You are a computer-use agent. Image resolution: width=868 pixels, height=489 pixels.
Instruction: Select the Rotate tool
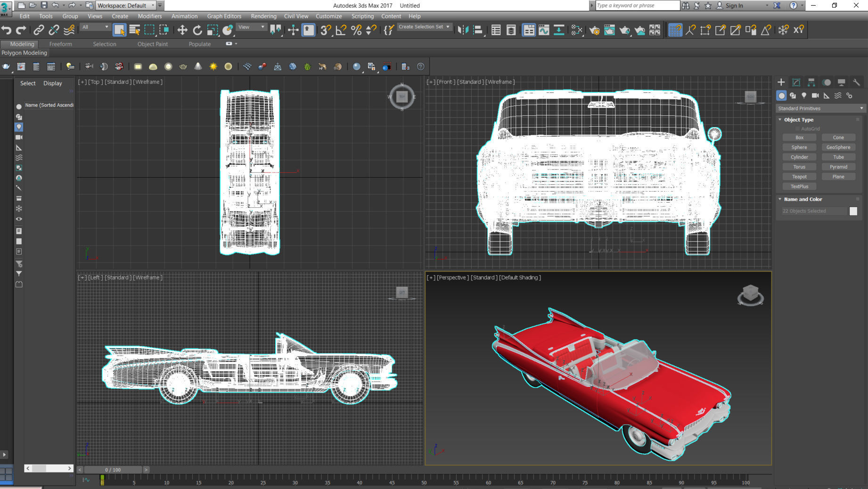(197, 30)
